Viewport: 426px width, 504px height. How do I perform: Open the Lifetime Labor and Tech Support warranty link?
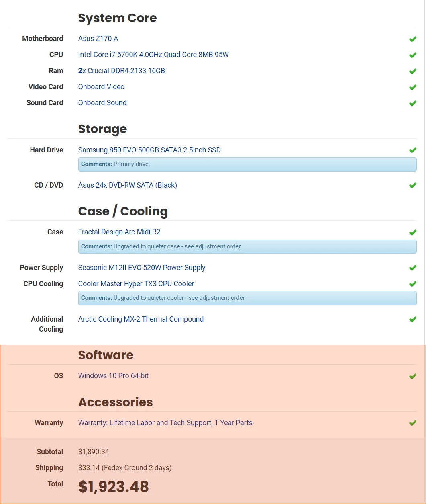[165, 423]
